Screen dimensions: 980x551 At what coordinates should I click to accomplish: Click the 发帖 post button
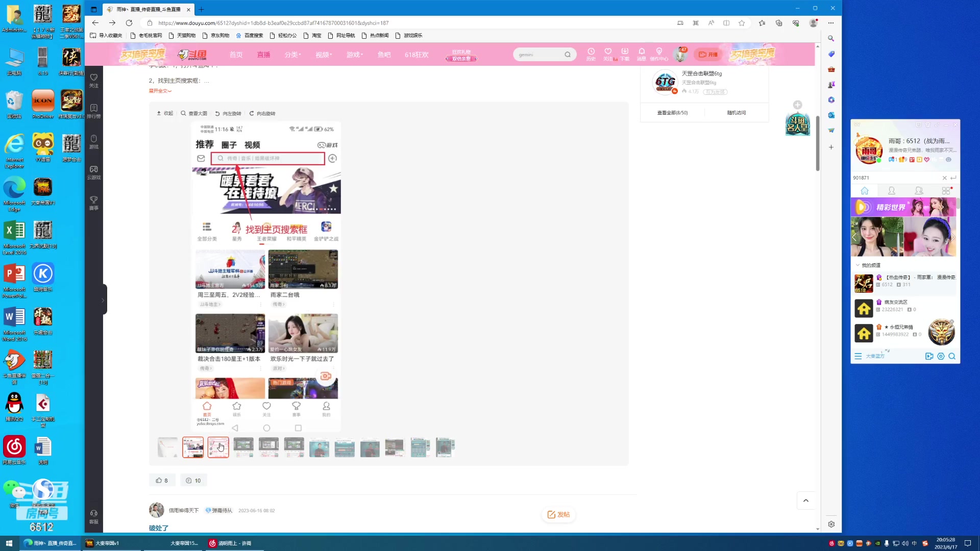(x=558, y=514)
